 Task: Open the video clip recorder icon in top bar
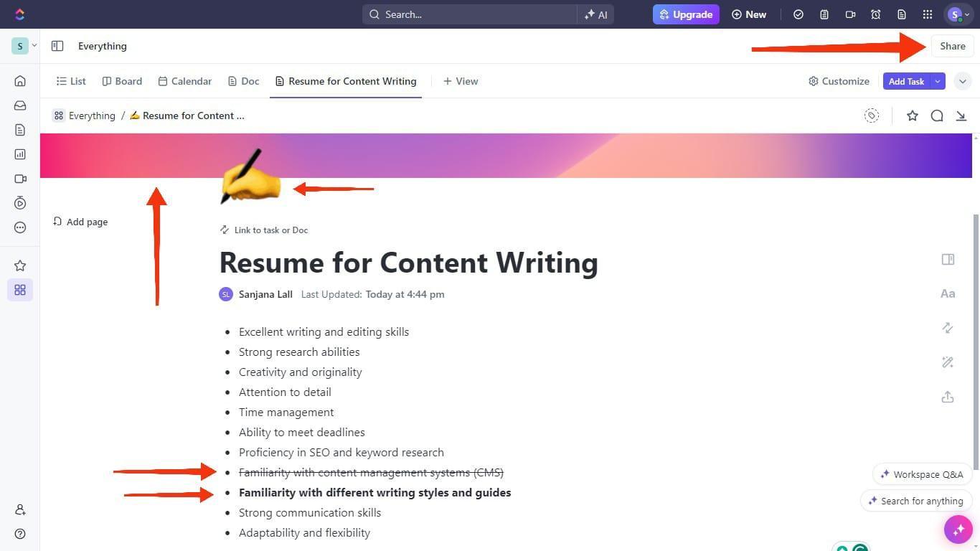850,14
